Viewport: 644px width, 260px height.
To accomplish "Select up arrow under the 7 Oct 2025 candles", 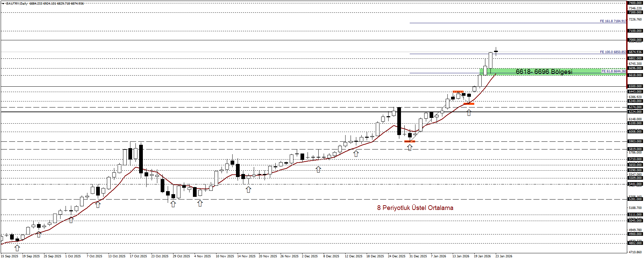I will pyautogui.click(x=98, y=204).
